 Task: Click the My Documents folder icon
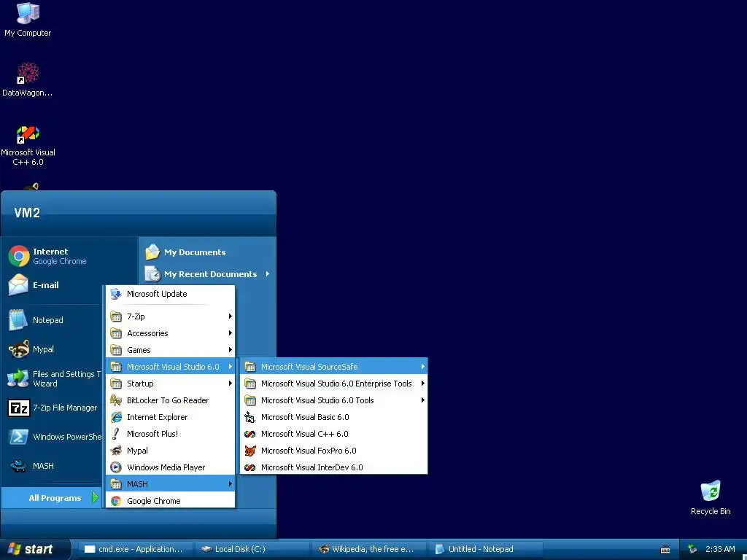point(152,252)
